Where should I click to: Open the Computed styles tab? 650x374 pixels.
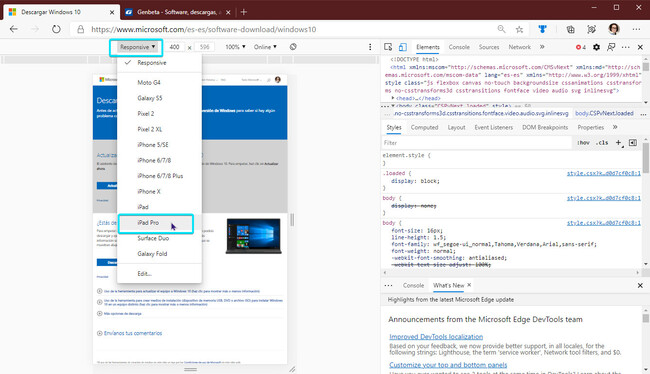424,127
